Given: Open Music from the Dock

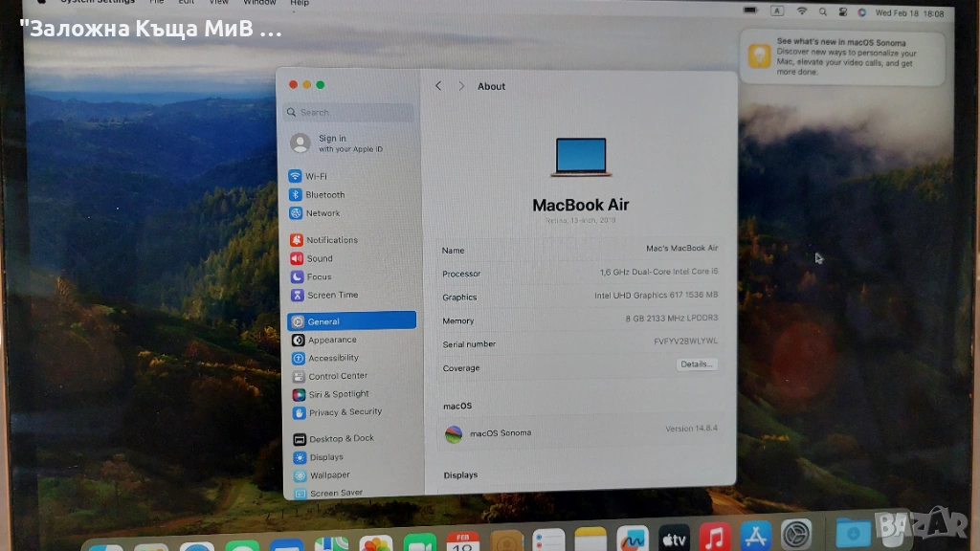Looking at the screenshot, I should point(715,537).
